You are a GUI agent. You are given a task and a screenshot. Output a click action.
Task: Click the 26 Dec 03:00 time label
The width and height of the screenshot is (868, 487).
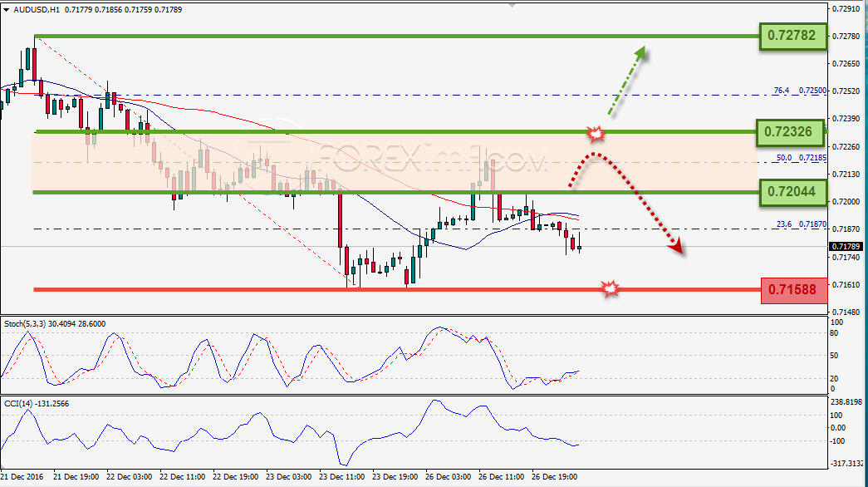pyautogui.click(x=448, y=476)
